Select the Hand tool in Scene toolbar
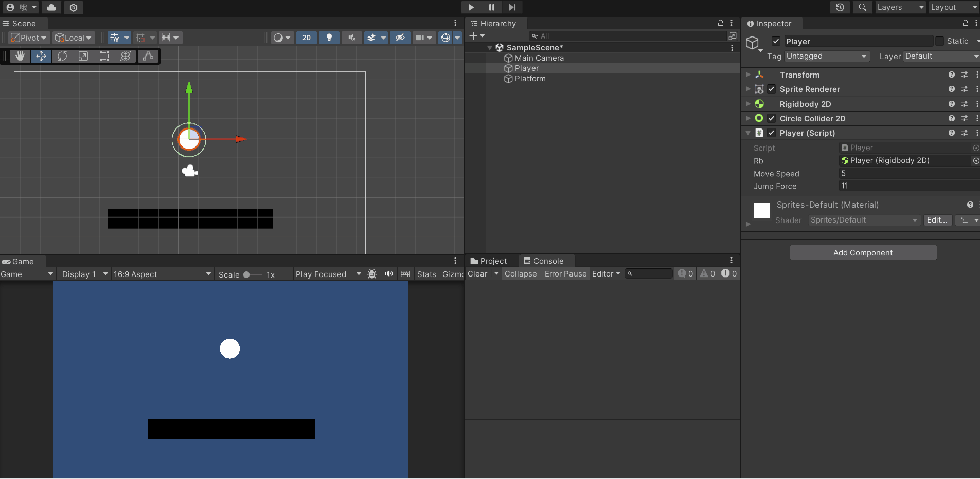 [x=20, y=56]
